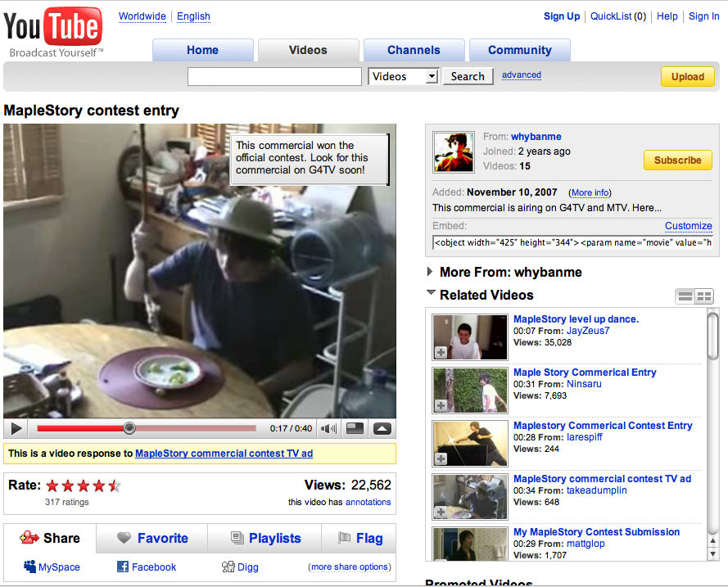Click the YouTube logo
Screen dimensions: 728x587
tap(53, 32)
